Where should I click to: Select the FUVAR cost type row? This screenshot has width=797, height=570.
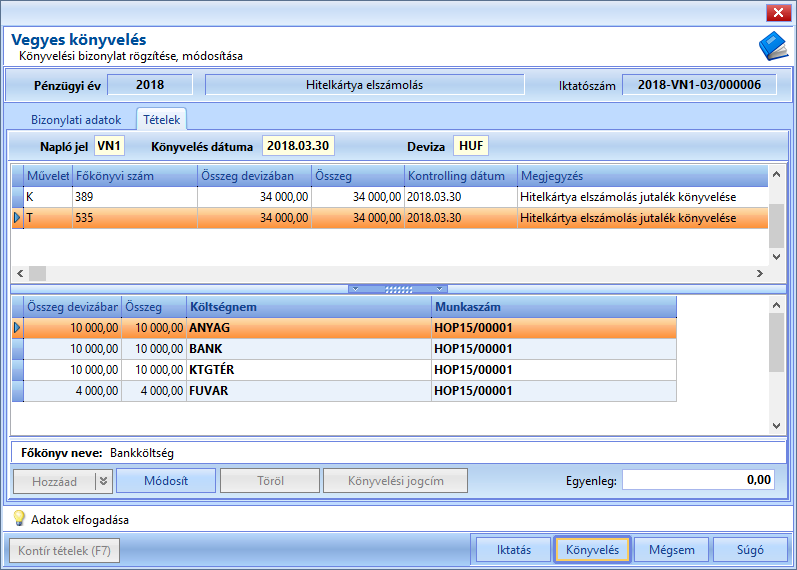coord(345,391)
